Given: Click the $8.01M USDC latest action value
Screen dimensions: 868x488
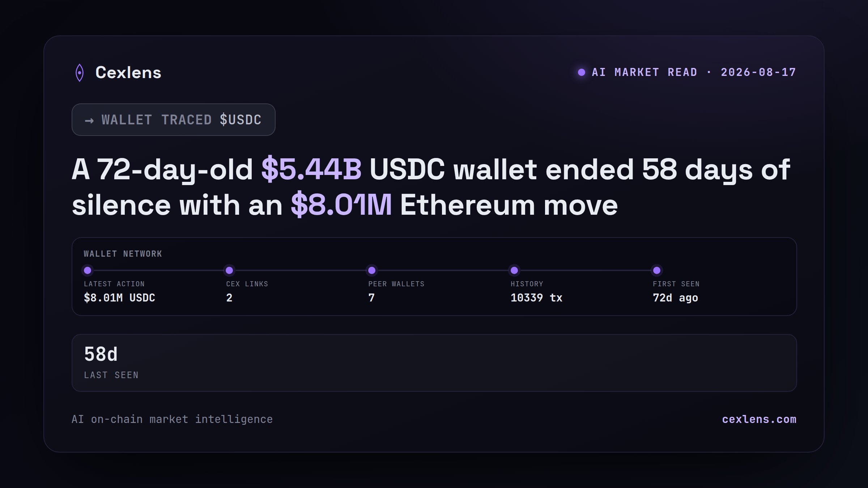Looking at the screenshot, I should 119,298.
